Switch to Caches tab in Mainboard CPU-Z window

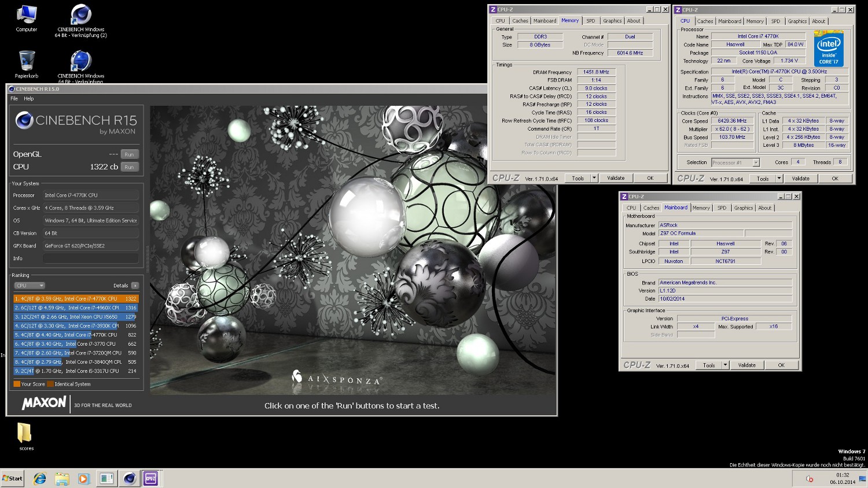(x=652, y=208)
